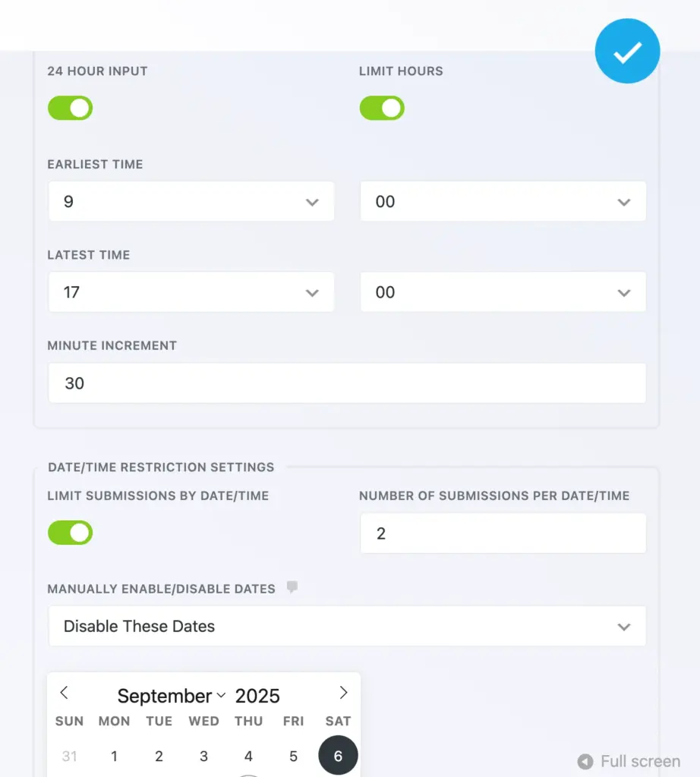Select September 6 in the calendar
The image size is (700, 777).
tap(338, 756)
